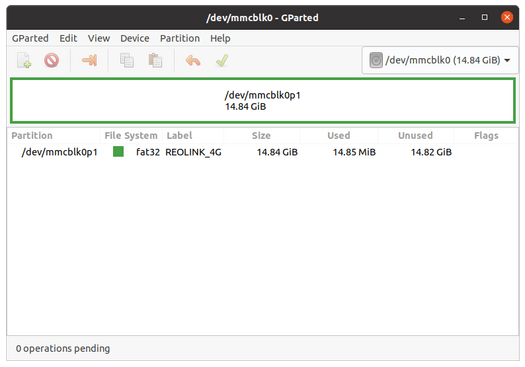Click the Label column header

[193, 136]
